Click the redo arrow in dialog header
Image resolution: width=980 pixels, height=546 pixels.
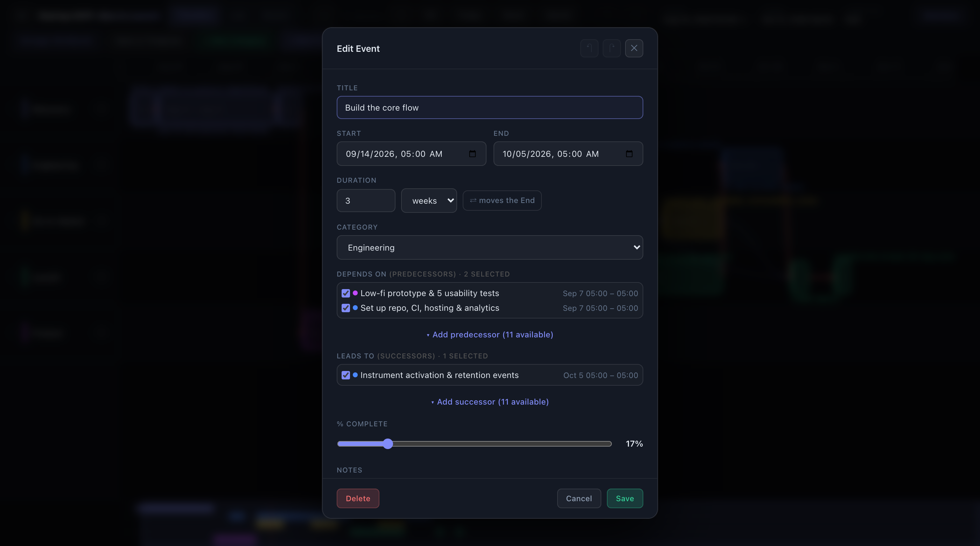[611, 48]
